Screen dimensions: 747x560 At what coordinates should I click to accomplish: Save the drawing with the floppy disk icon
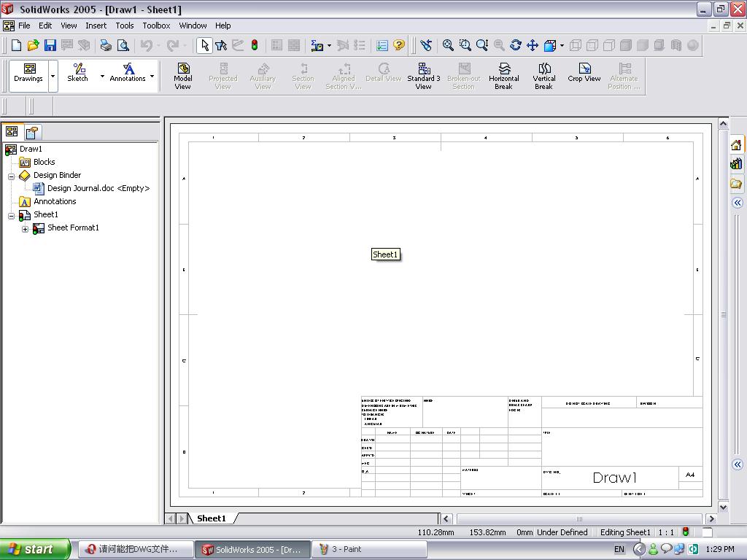pos(50,45)
